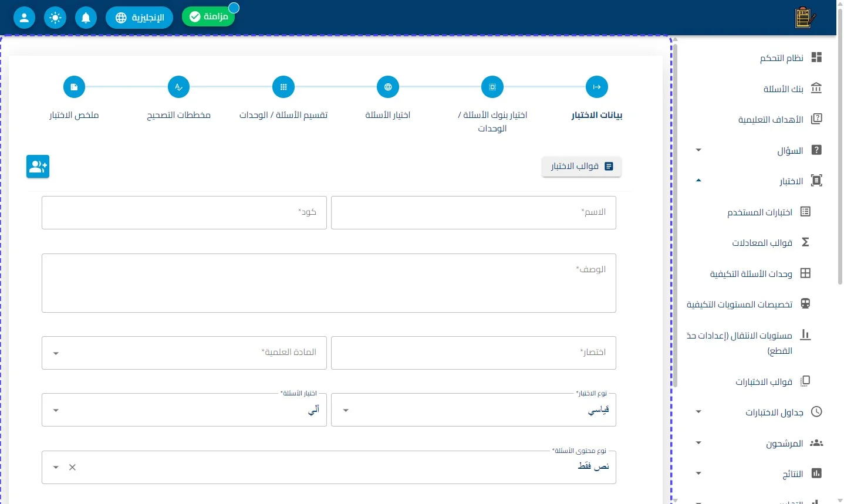Focus the كود code input field

tap(184, 212)
